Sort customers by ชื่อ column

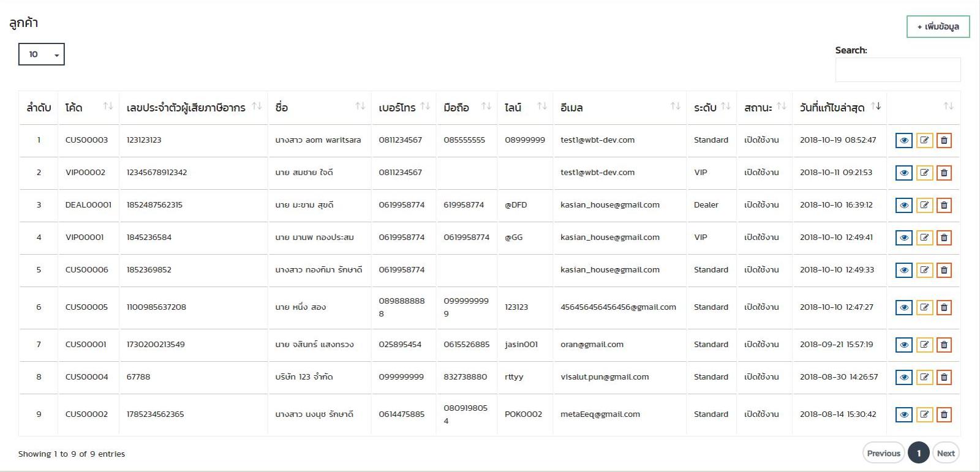[319, 107]
